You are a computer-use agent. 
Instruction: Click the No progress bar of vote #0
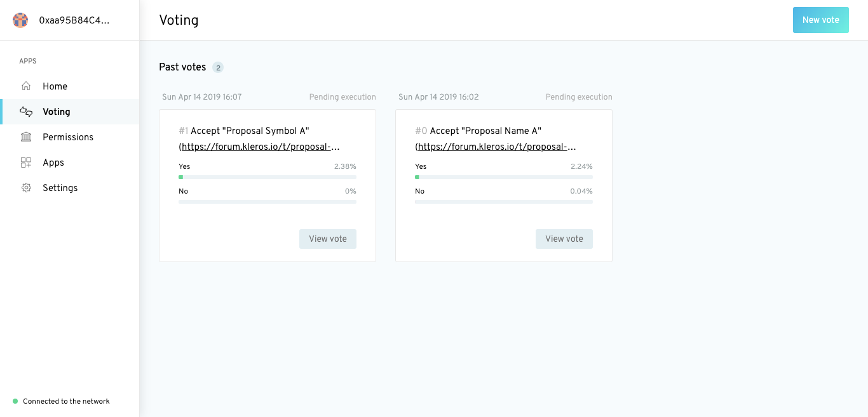click(504, 202)
